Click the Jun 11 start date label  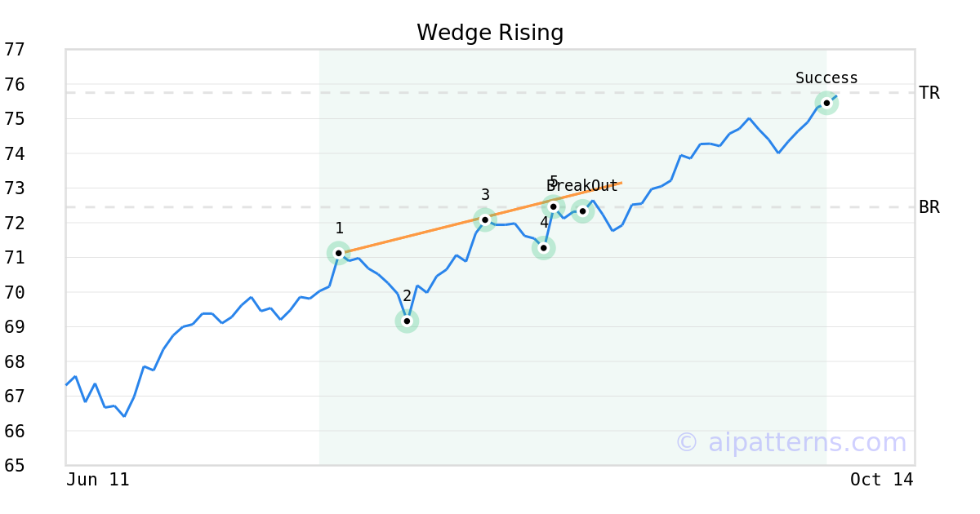[x=97, y=480]
